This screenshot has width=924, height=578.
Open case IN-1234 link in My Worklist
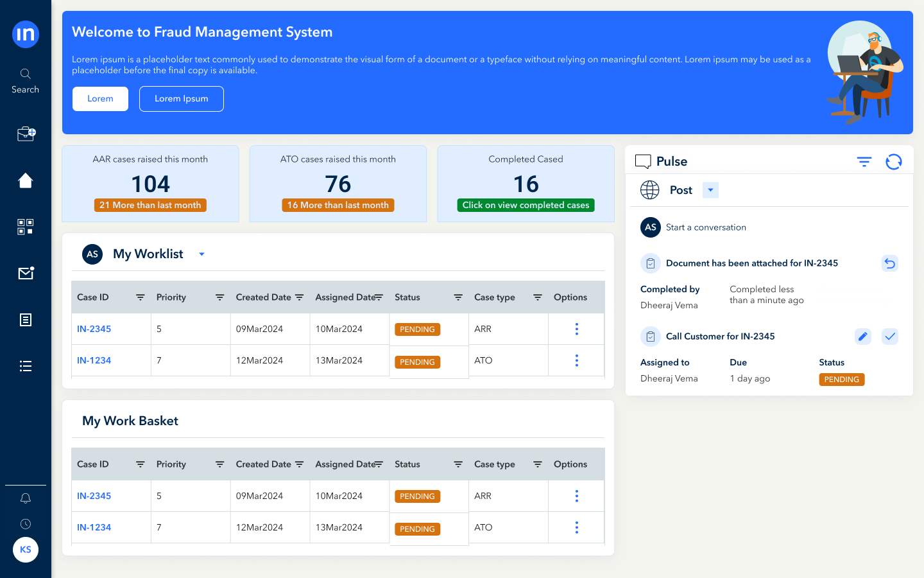click(94, 360)
